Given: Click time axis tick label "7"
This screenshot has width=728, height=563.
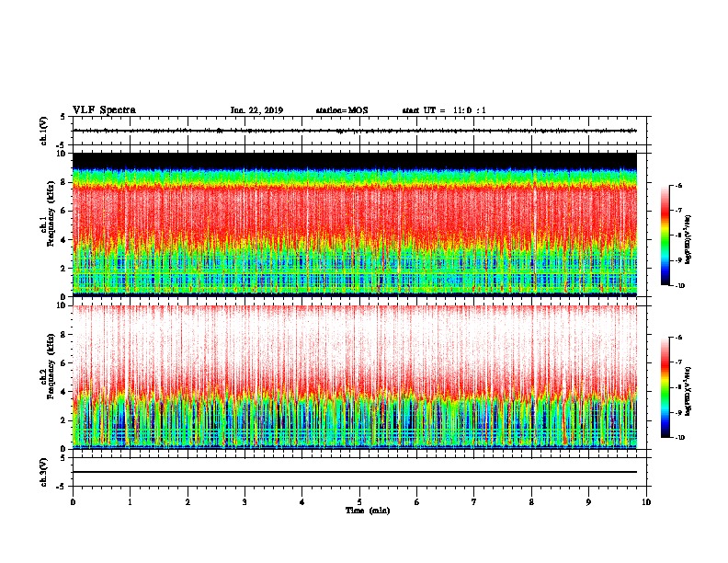Looking at the screenshot, I should coord(474,502).
